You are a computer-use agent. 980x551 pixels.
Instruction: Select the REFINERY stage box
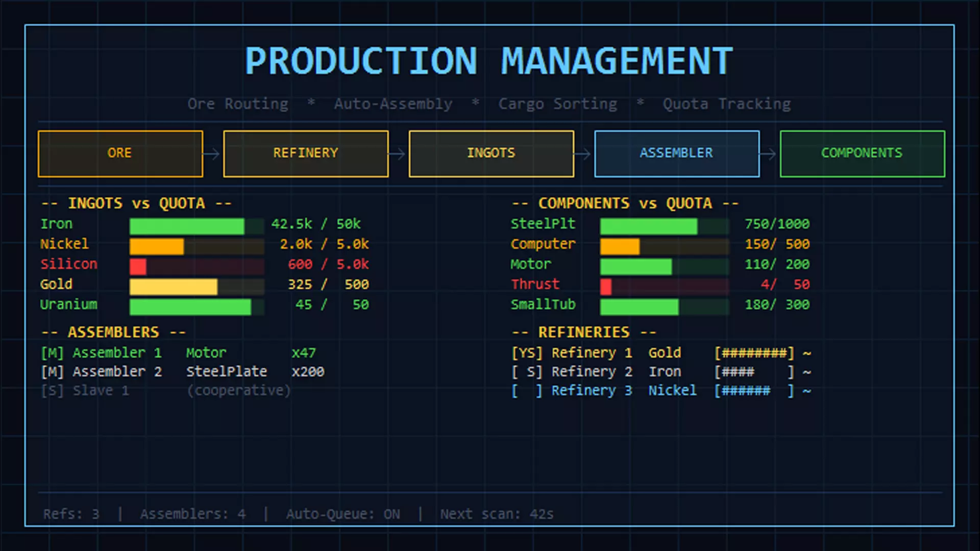click(x=305, y=154)
